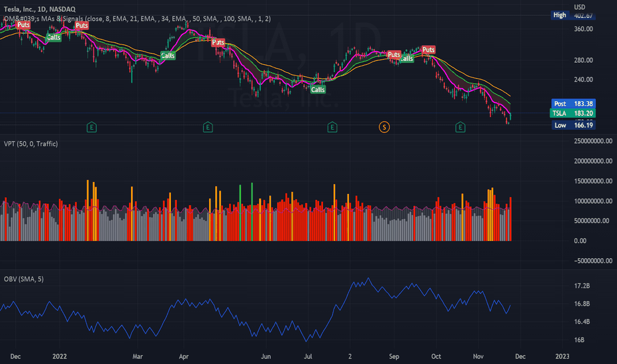Click the Apr label on the time axis

pyautogui.click(x=183, y=357)
